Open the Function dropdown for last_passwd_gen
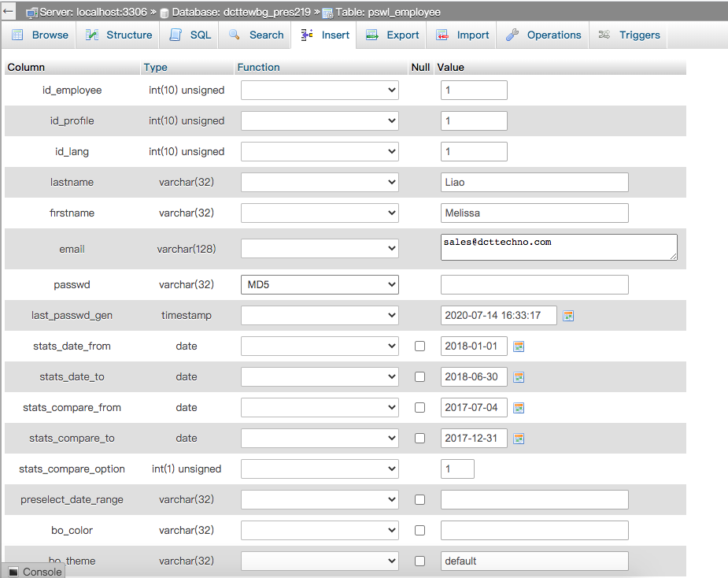Screen dimensions: 728x578 320,315
